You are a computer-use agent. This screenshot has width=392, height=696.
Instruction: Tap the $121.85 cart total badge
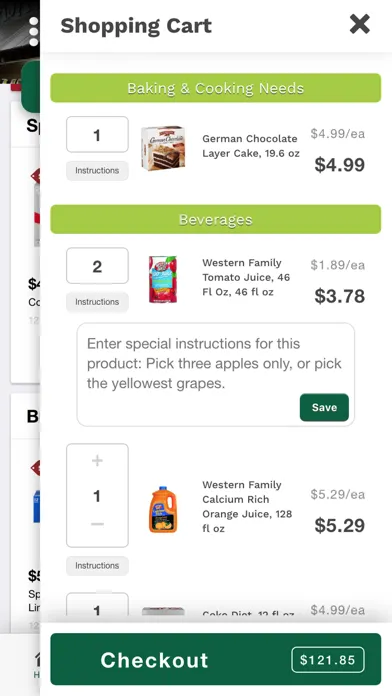pos(328,660)
